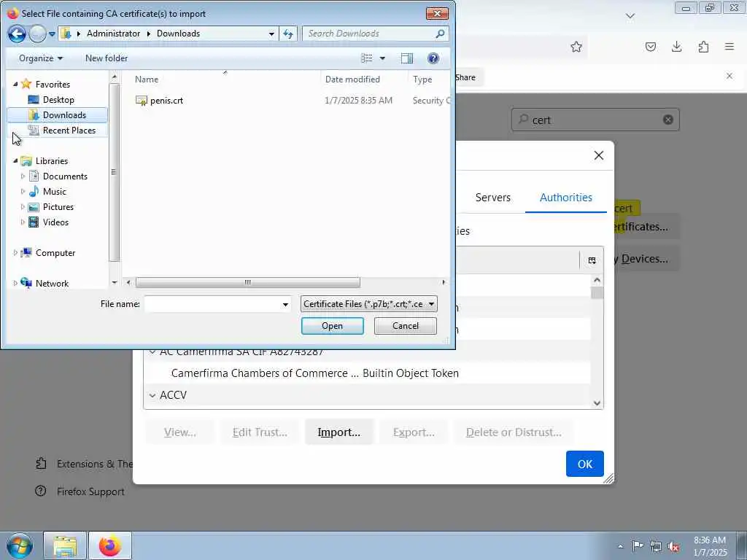The image size is (747, 560).
Task: Bookmark this page with the star icon
Action: 576,47
